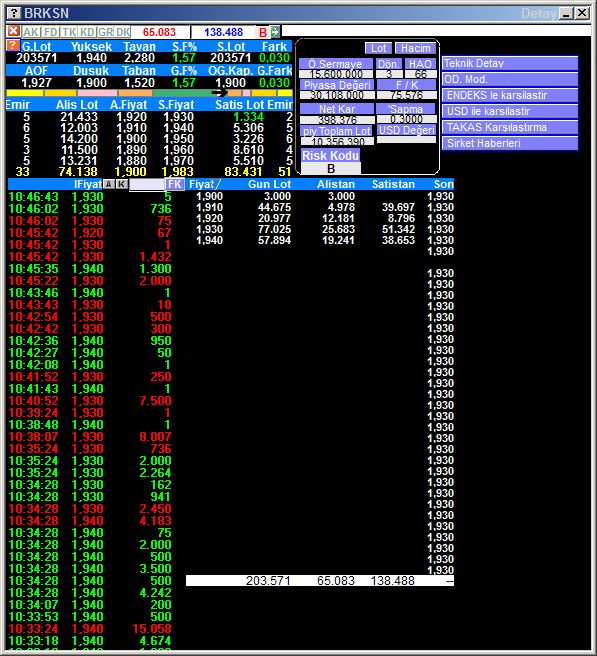
Task: Switch to the Lot tab
Action: [x=379, y=48]
